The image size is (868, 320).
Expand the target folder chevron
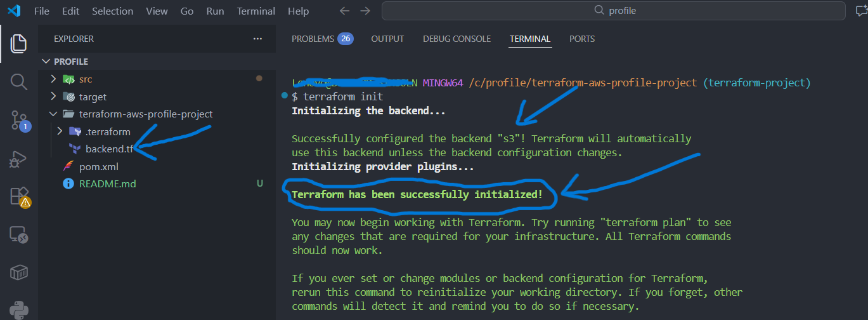pos(53,97)
